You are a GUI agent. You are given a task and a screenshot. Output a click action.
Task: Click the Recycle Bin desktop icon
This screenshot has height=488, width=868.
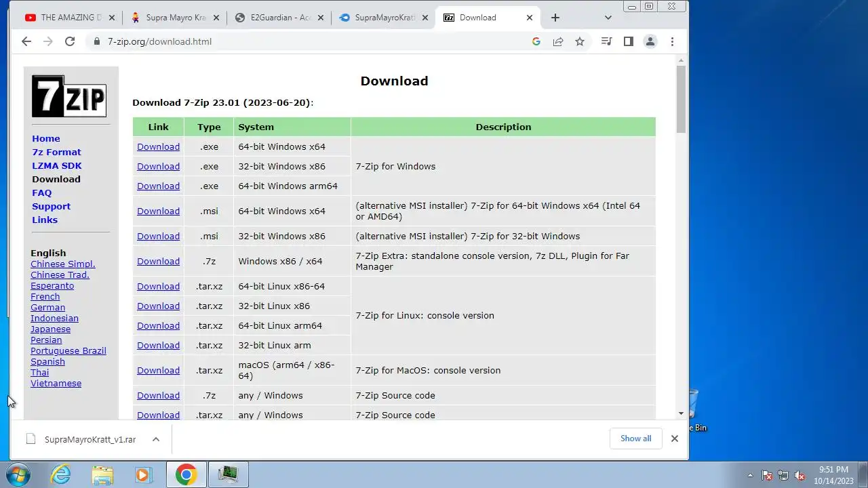pyautogui.click(x=696, y=410)
